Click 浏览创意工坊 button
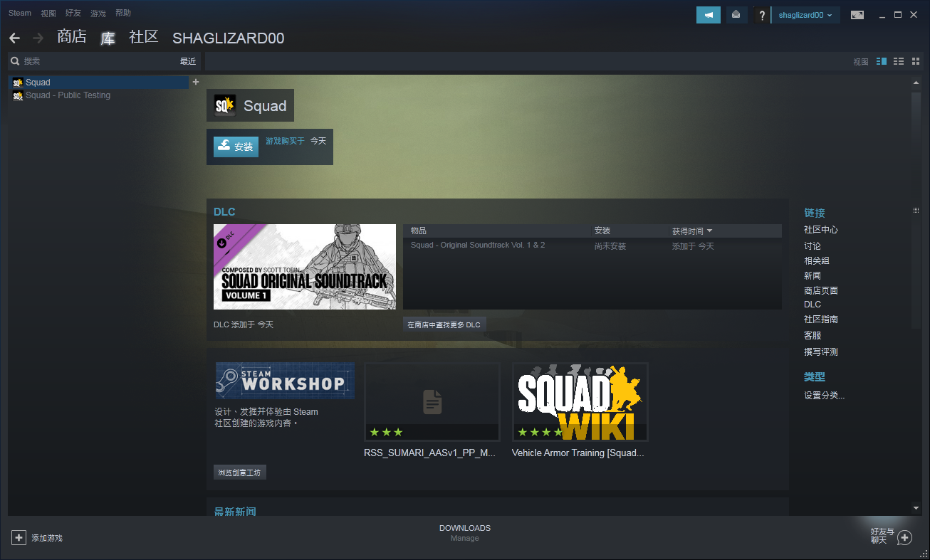 coord(240,472)
